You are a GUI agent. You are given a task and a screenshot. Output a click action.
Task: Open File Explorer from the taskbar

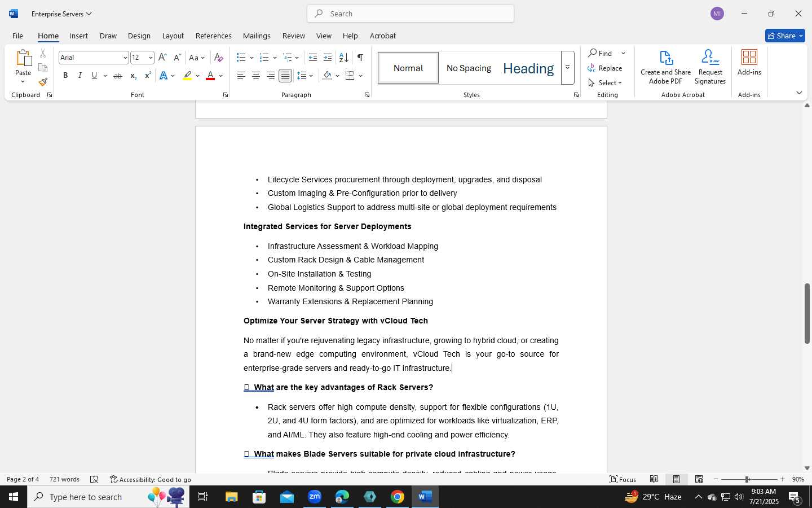click(232, 497)
